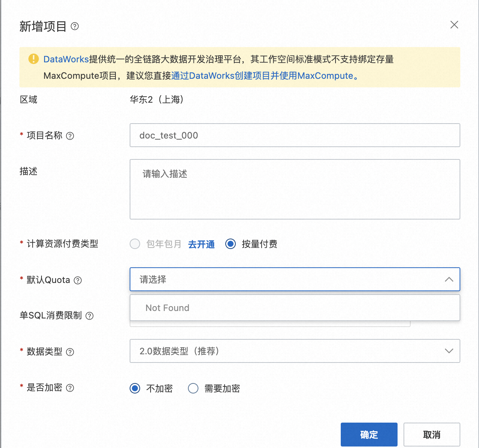Click the 请选择 quota combo box
Image resolution: width=479 pixels, height=448 pixels.
coord(295,279)
